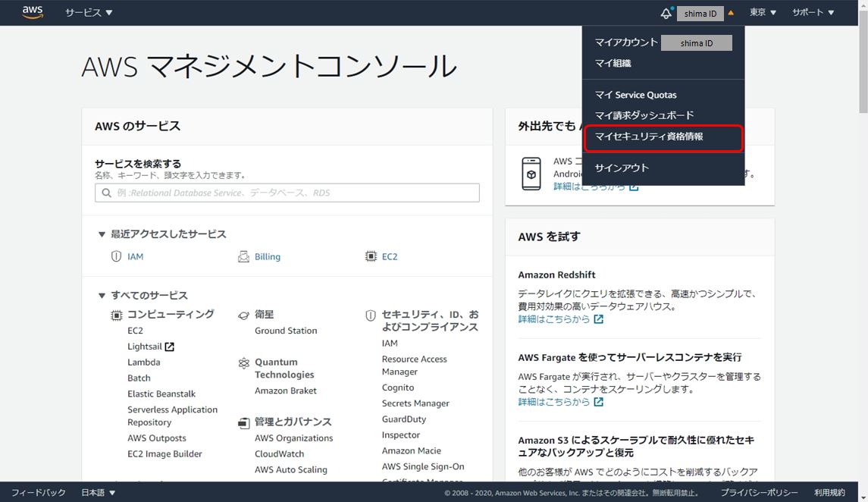This screenshot has height=502, width=868.
Task: Open EC2 from recently accessed services
Action: point(390,257)
